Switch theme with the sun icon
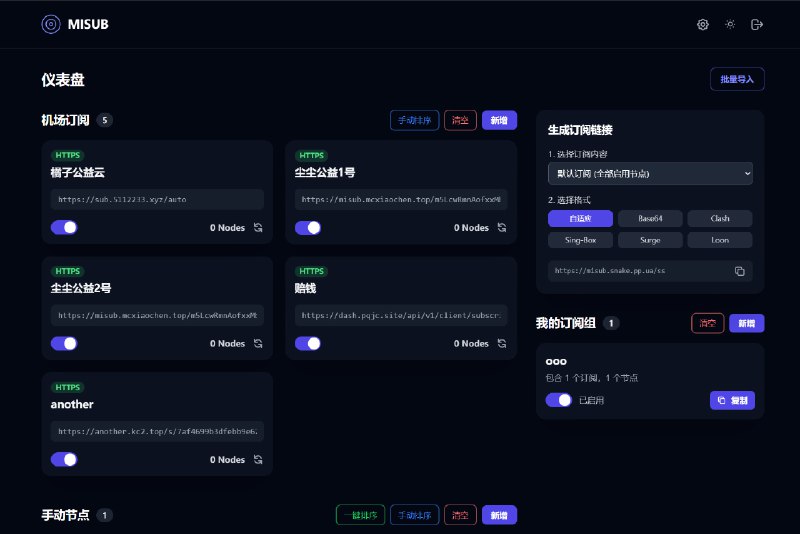The width and height of the screenshot is (800, 534). pos(730,25)
